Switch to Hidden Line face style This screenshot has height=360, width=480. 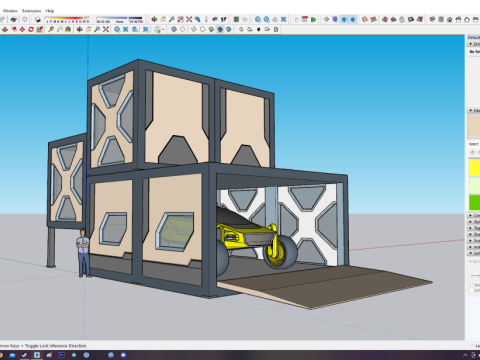(x=202, y=29)
